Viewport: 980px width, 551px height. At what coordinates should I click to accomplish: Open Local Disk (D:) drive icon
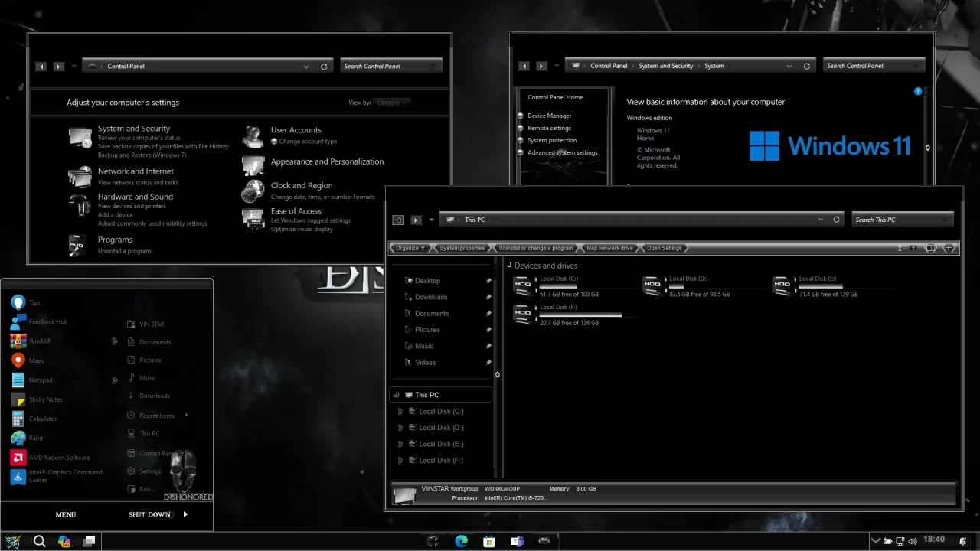coord(652,285)
